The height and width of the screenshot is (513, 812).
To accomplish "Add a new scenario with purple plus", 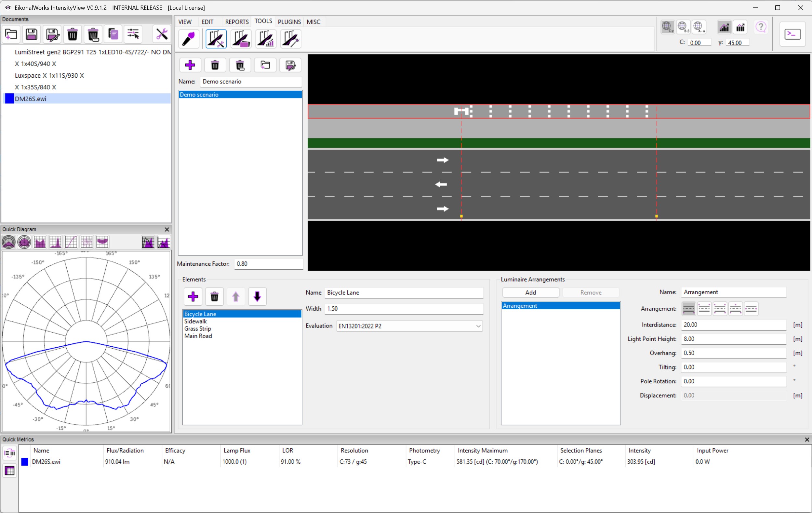I will point(190,65).
